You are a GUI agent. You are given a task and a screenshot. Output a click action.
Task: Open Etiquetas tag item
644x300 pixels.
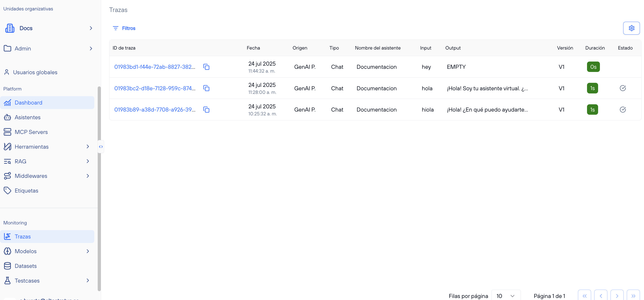[x=26, y=191]
